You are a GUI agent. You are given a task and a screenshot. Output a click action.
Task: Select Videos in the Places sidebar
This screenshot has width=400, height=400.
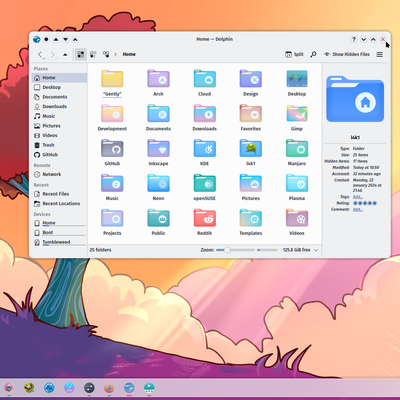[x=59, y=136]
